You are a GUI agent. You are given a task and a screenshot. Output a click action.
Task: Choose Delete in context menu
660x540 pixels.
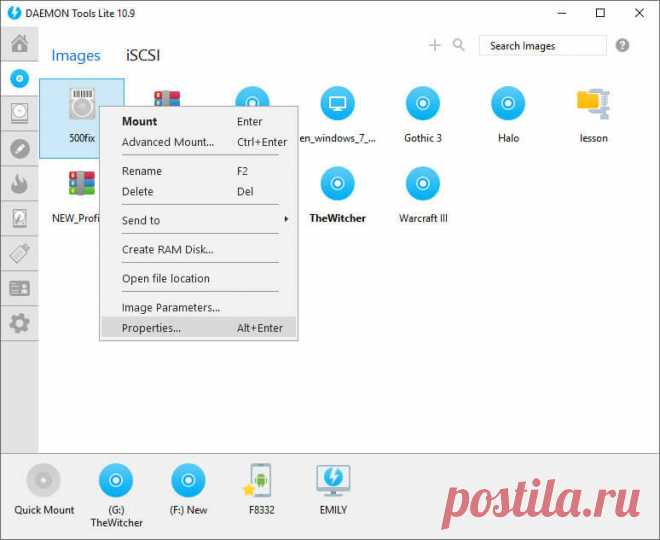199,192
